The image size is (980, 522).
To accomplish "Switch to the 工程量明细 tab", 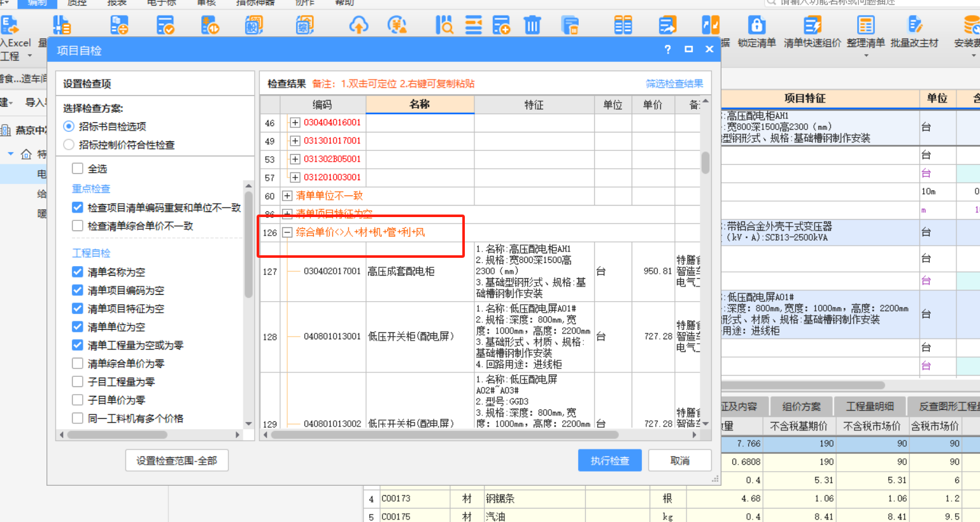I will click(869, 406).
